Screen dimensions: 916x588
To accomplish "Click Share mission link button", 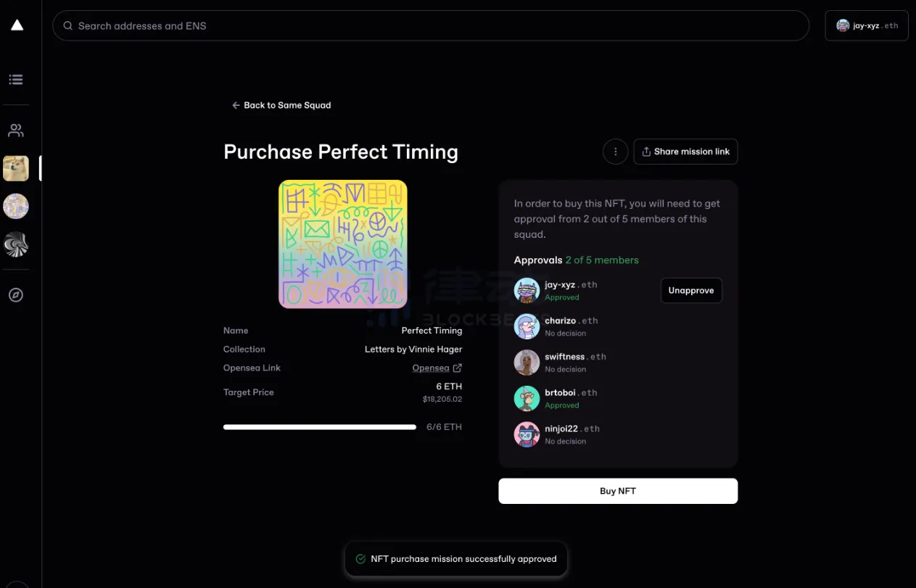I will pyautogui.click(x=685, y=152).
